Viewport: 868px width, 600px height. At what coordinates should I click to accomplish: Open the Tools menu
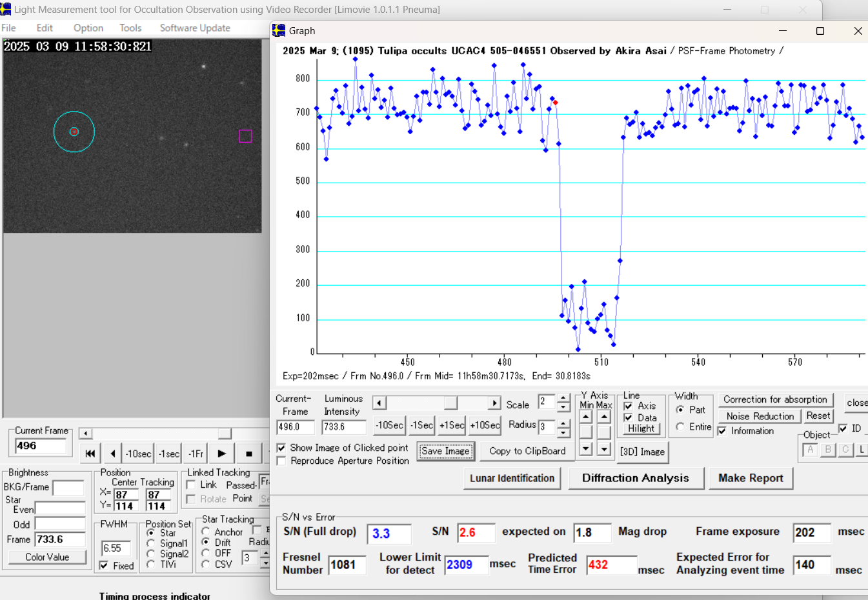click(x=130, y=28)
